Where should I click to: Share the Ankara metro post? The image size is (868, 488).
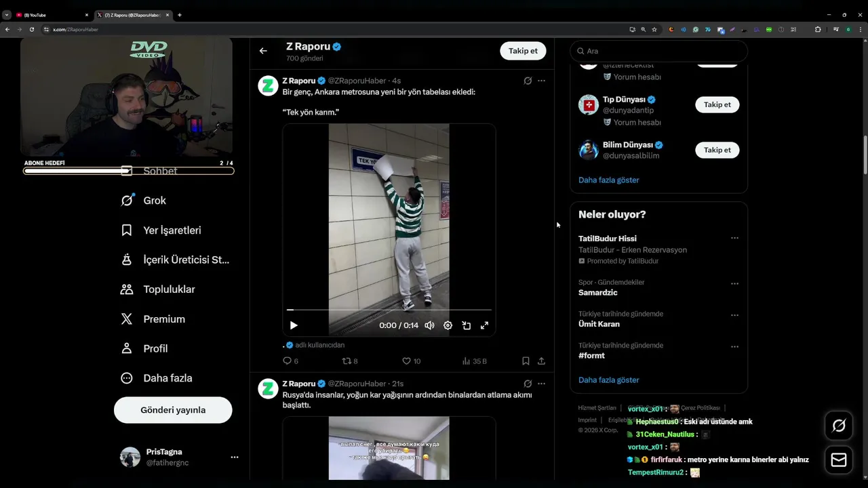541,361
